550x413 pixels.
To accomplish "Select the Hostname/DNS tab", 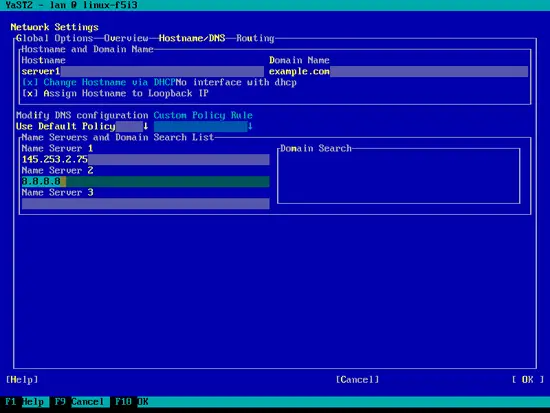I will click(x=192, y=38).
